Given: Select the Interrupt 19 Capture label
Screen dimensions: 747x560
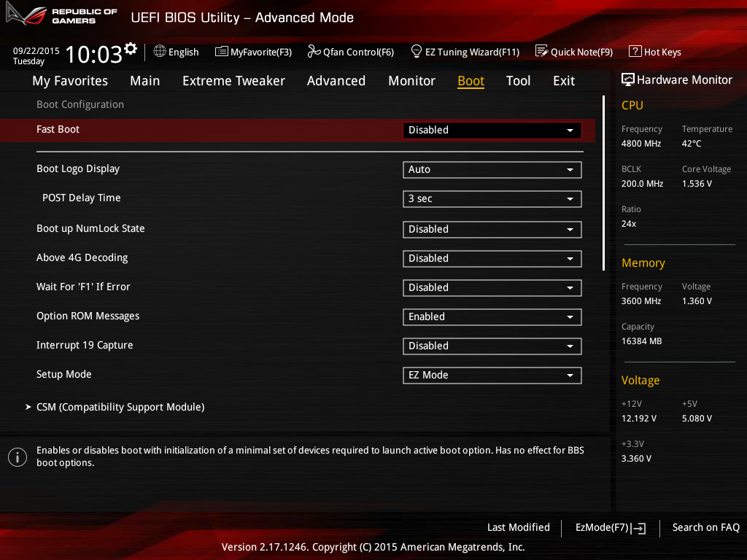Looking at the screenshot, I should coord(85,345).
